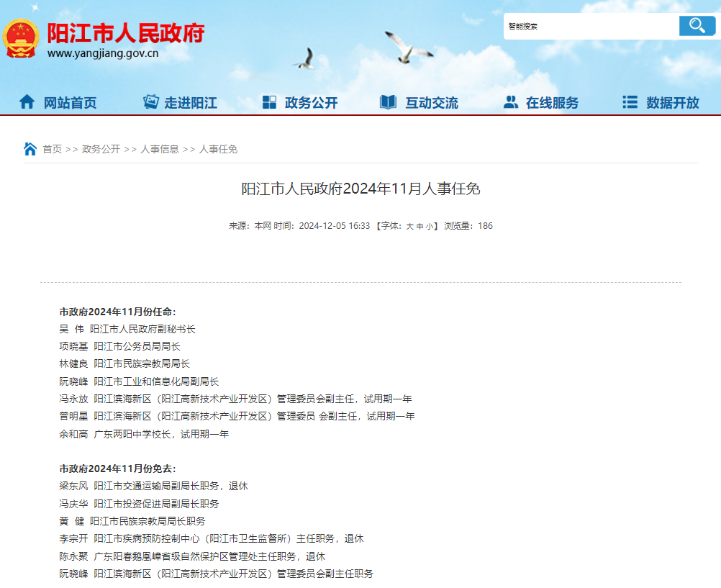721x588 pixels.
Task: Click the heading 市政府2024年11月份任命
Action: (118, 312)
